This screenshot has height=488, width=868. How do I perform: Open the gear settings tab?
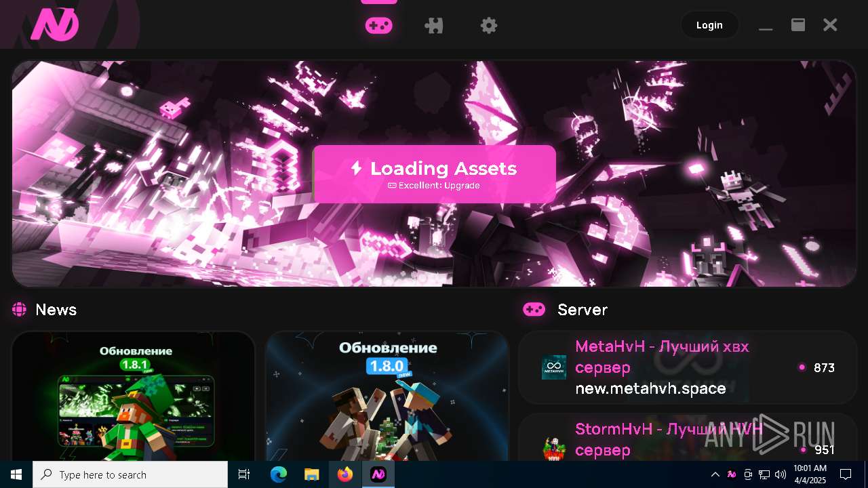click(x=489, y=26)
